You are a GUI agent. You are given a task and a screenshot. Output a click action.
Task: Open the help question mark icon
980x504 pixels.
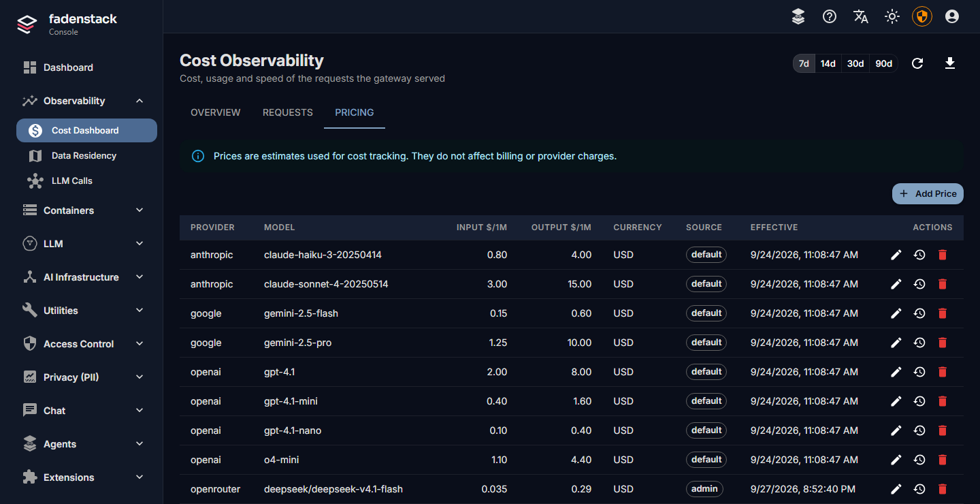[830, 16]
